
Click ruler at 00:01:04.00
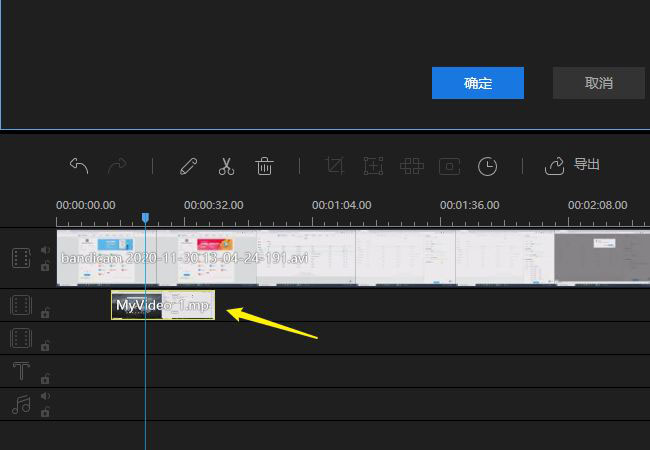point(342,205)
